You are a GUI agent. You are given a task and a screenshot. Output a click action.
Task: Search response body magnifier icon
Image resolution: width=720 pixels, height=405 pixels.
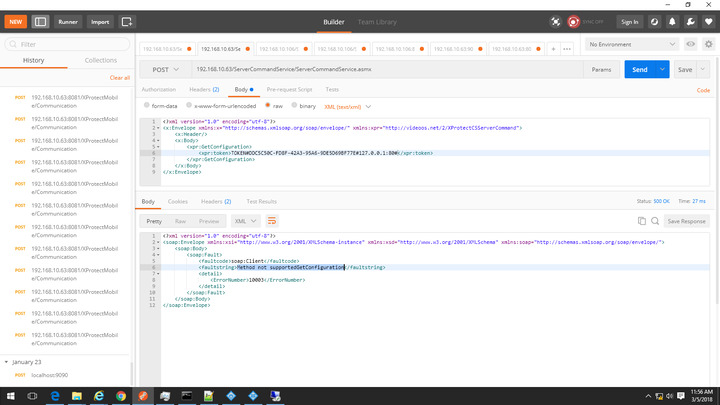point(655,220)
